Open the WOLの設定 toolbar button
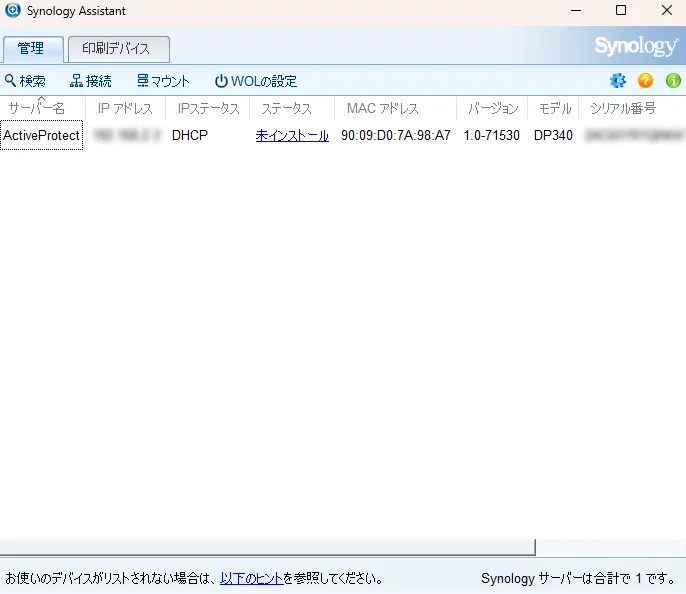This screenshot has height=594, width=686. click(x=256, y=81)
